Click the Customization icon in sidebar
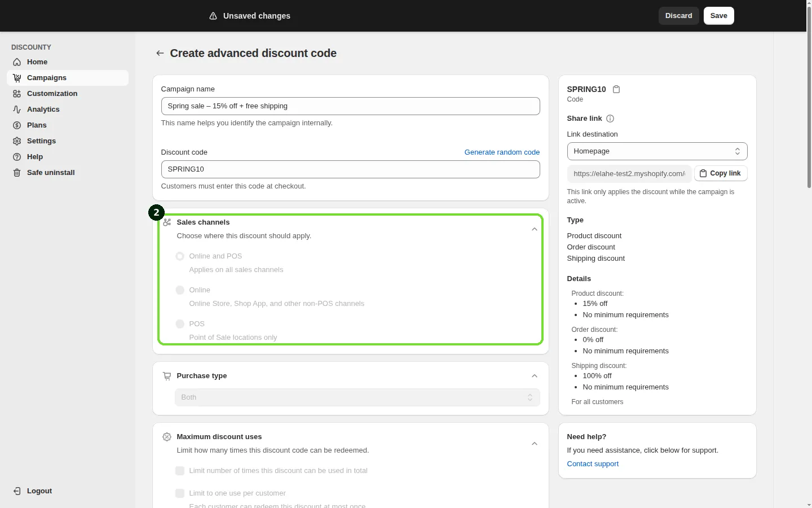The width and height of the screenshot is (812, 508). 17,94
